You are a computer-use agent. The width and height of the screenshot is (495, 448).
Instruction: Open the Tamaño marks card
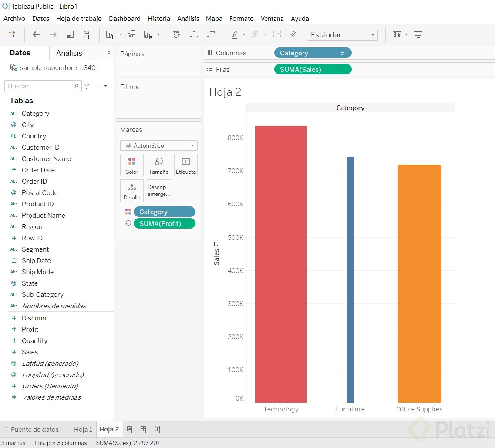click(159, 165)
